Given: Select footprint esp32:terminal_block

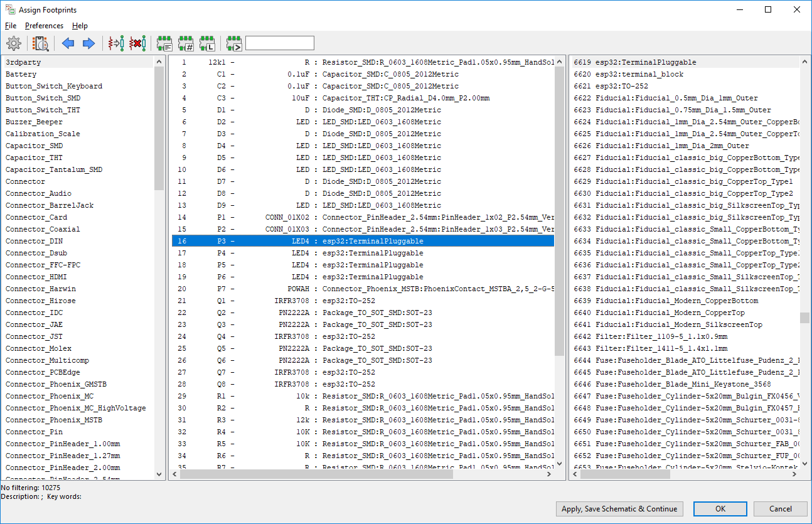Looking at the screenshot, I should (685, 74).
